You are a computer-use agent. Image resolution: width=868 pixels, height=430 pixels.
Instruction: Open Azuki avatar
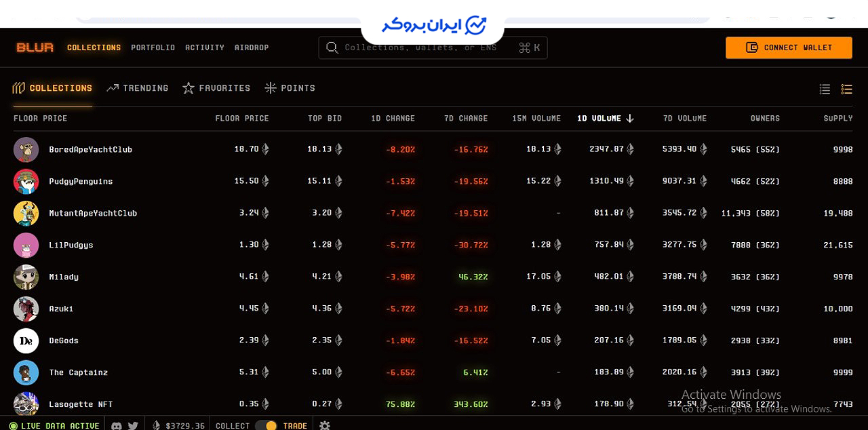(x=26, y=309)
